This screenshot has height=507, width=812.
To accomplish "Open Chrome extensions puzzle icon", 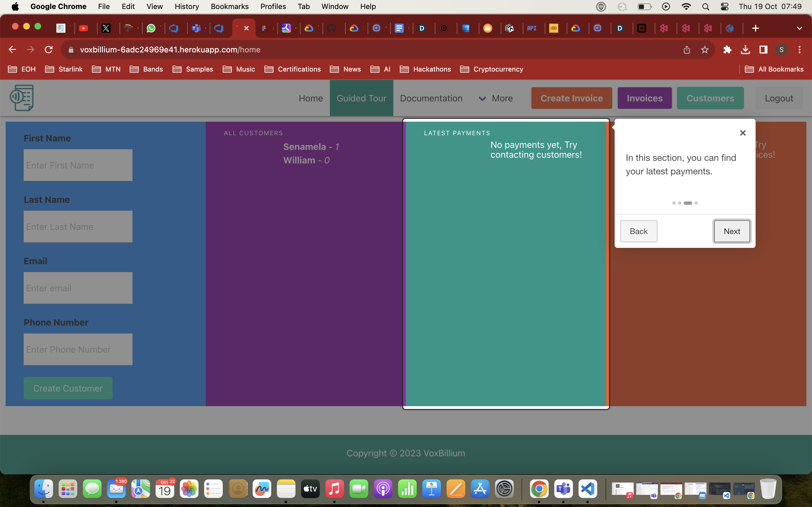I will 727,50.
